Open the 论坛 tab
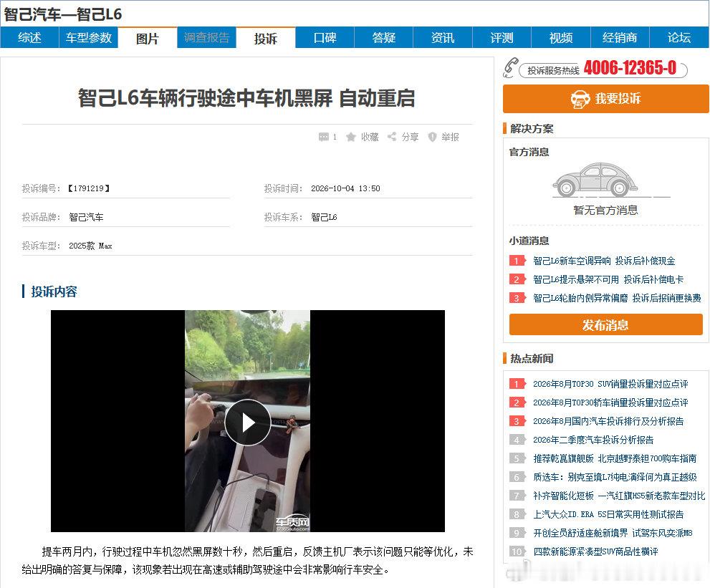Screen dimensions: 710x588 (679, 37)
